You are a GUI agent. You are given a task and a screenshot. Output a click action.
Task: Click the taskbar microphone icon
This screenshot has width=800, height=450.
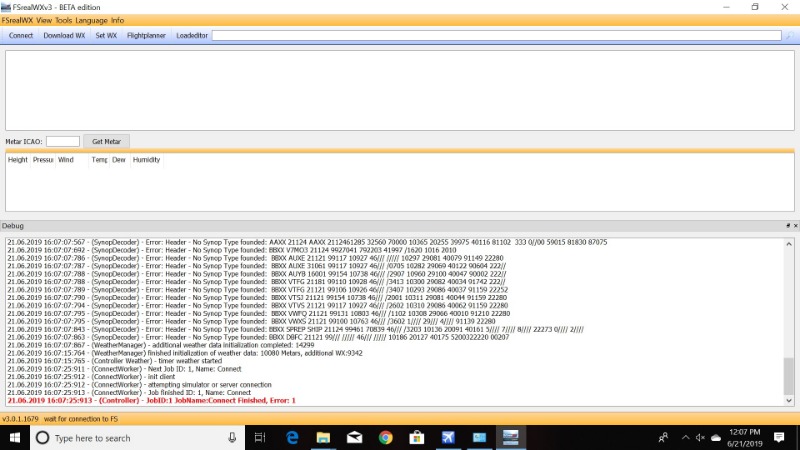click(x=232, y=438)
